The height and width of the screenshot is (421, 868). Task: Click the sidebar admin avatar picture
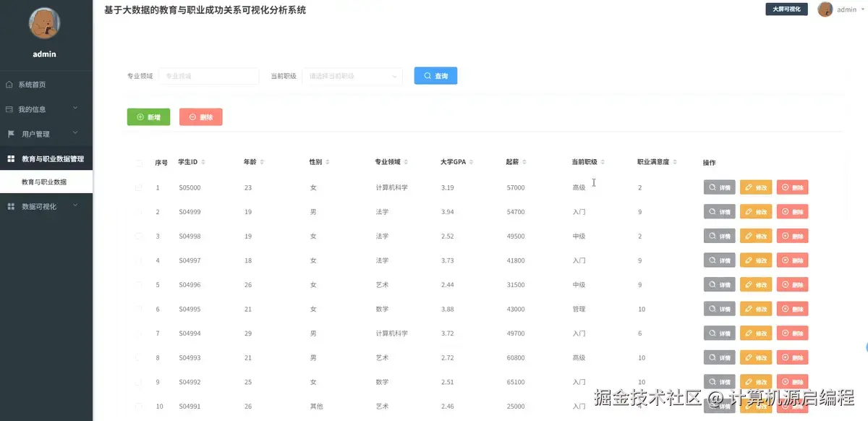pyautogui.click(x=44, y=23)
